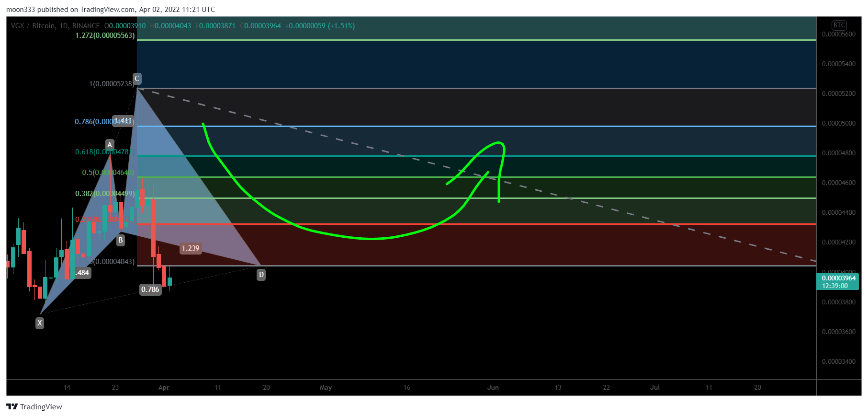
Task: Click the C point marker of the pattern
Action: [x=137, y=79]
